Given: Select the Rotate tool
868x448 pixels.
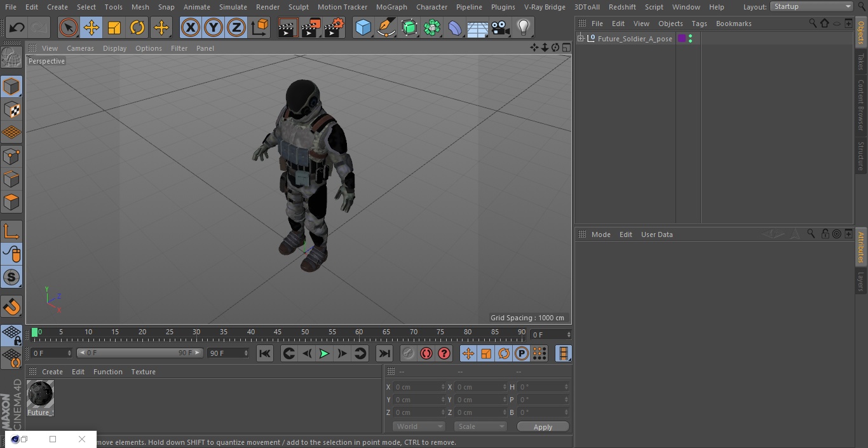Looking at the screenshot, I should 137,27.
